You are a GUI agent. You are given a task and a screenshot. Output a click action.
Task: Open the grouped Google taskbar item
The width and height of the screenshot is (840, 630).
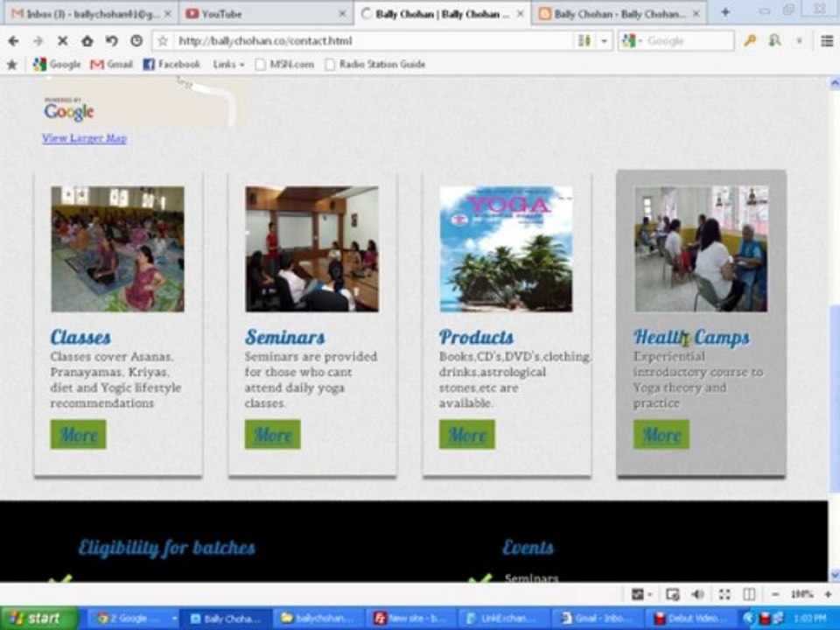pos(133,619)
